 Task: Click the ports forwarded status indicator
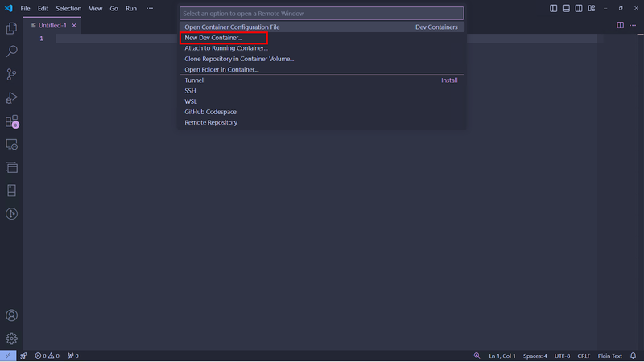73,356
